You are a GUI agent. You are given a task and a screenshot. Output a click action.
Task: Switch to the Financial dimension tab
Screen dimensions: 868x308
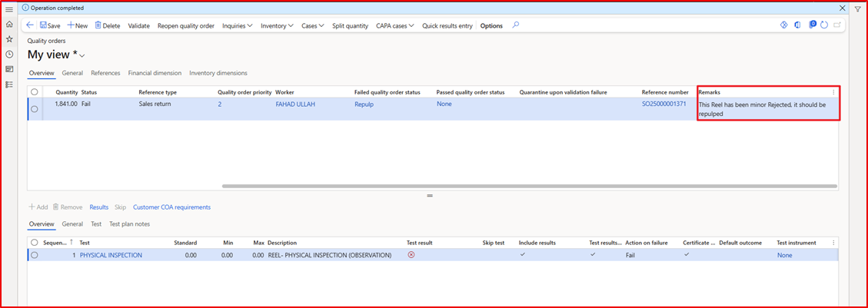pos(155,73)
